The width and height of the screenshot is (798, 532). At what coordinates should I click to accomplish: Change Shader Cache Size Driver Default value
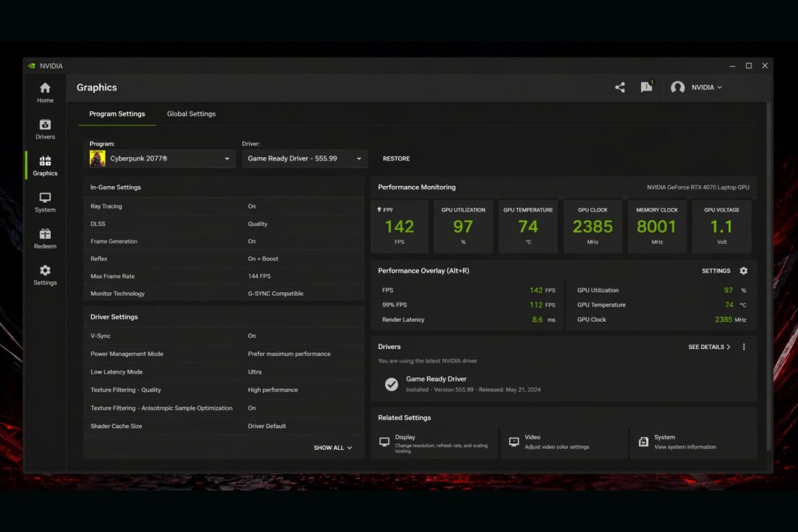pos(267,426)
